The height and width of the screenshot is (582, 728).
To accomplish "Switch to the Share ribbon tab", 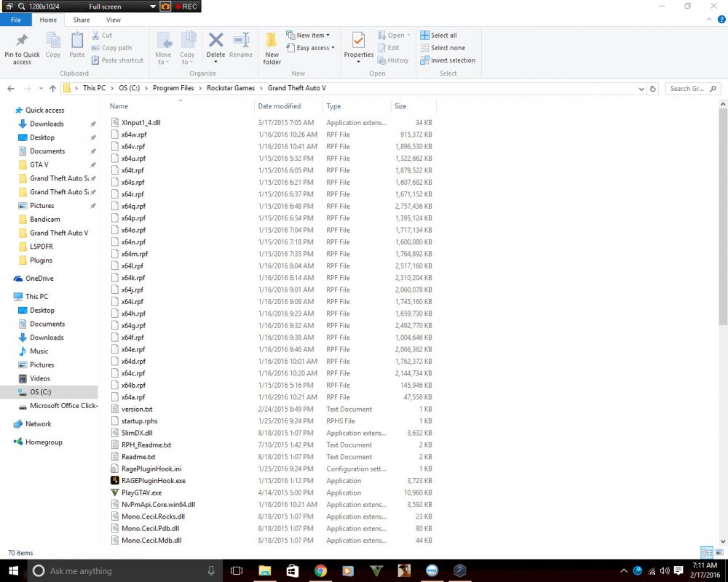I will (x=82, y=20).
